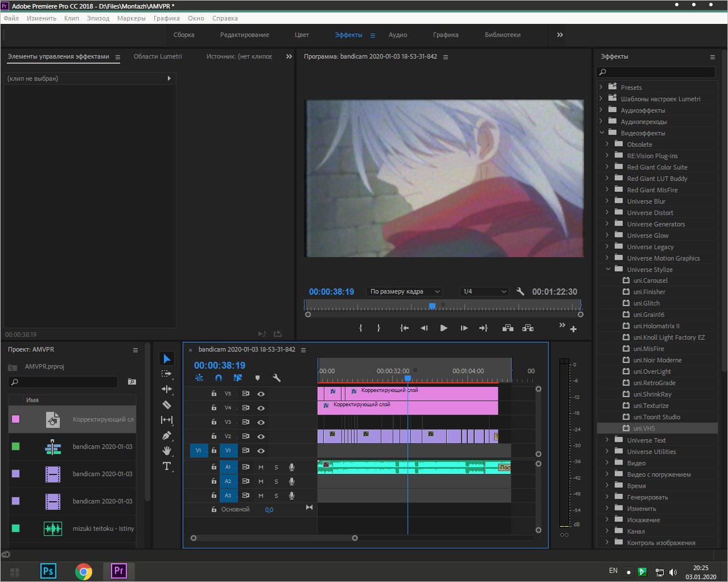Select the Pen tool
The image size is (728, 582).
pos(167,435)
